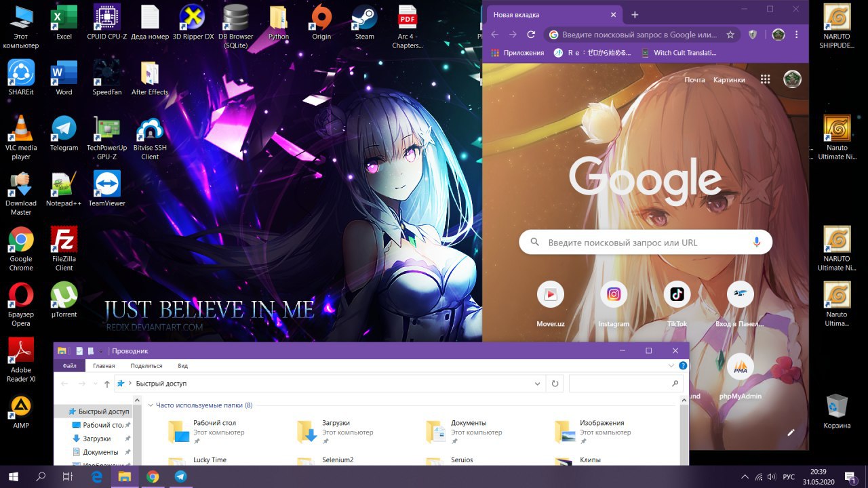Open CPUID CPU-Z desktop icon
Viewport: 868px width, 488px height.
107,23
